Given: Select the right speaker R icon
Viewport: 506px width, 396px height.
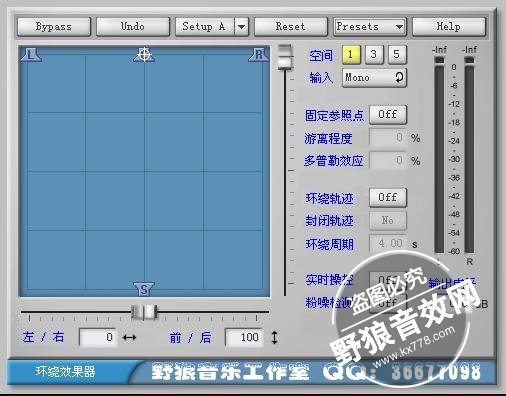Looking at the screenshot, I should click(258, 55).
